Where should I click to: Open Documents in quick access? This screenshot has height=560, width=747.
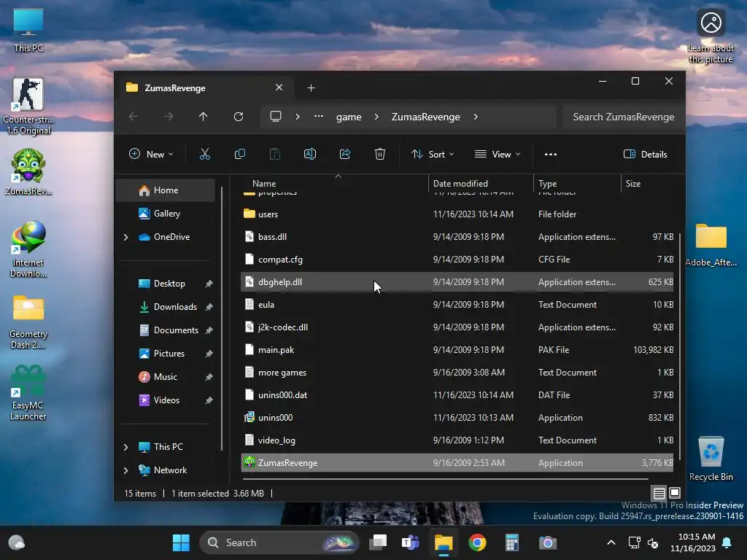pos(166,330)
